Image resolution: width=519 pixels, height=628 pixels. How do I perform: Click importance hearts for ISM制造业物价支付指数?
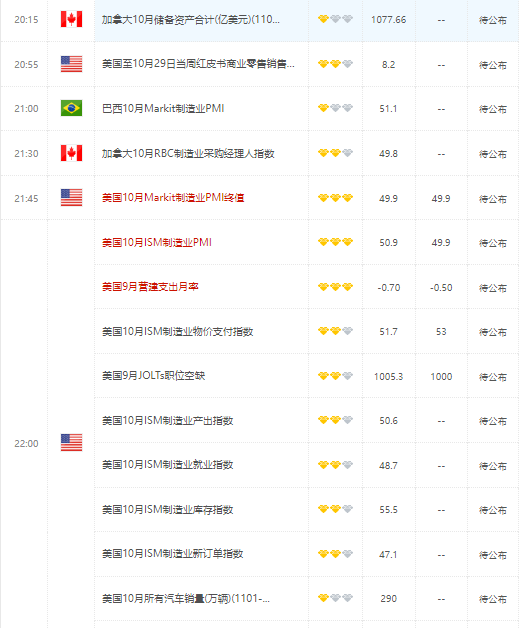[335, 330]
